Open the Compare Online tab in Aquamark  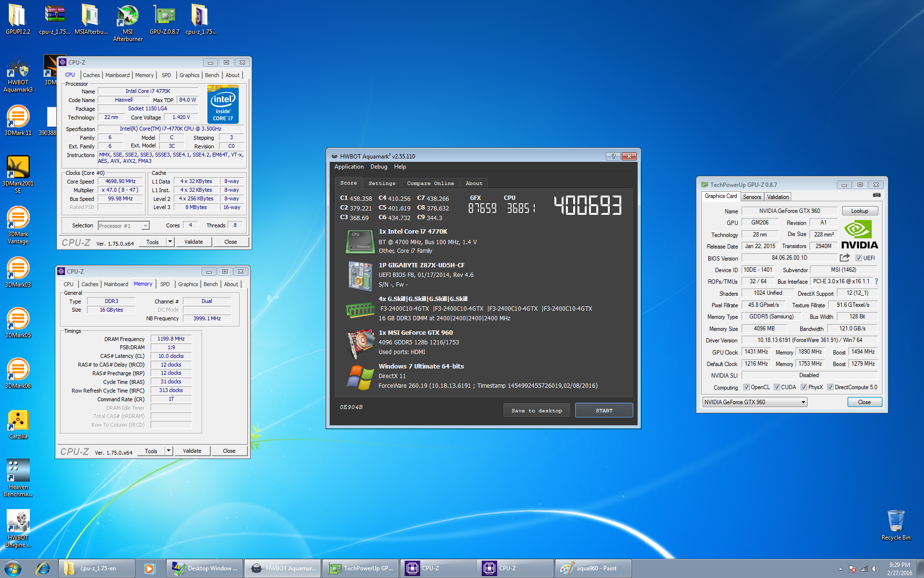tap(430, 183)
